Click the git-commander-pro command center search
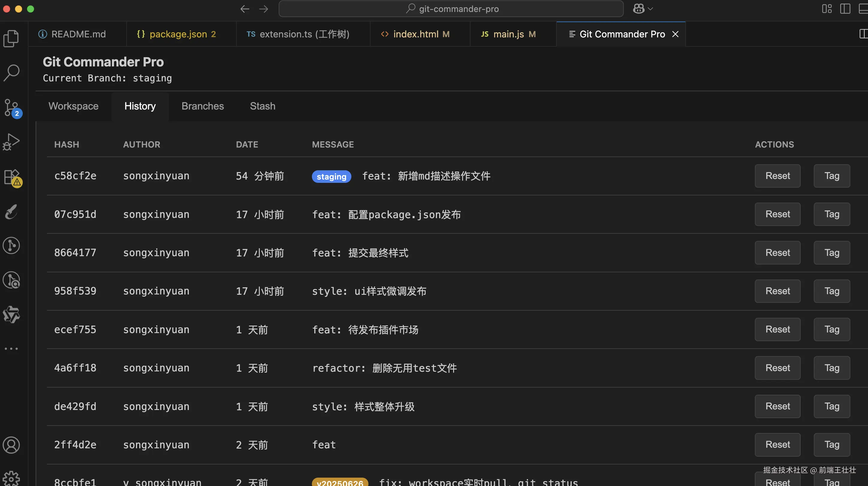This screenshot has width=868, height=486. [x=452, y=9]
